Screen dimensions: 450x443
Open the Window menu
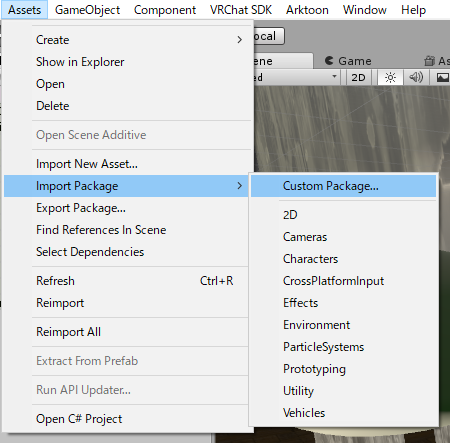(365, 10)
